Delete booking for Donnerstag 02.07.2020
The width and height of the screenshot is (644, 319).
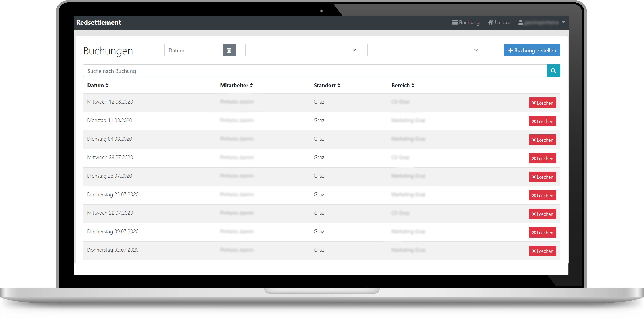[x=542, y=251]
